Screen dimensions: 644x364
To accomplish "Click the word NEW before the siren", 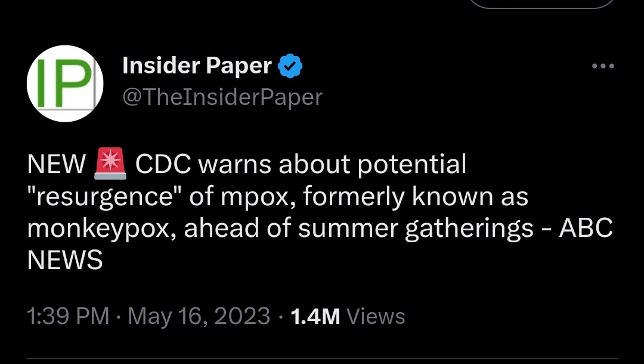I will (x=57, y=165).
